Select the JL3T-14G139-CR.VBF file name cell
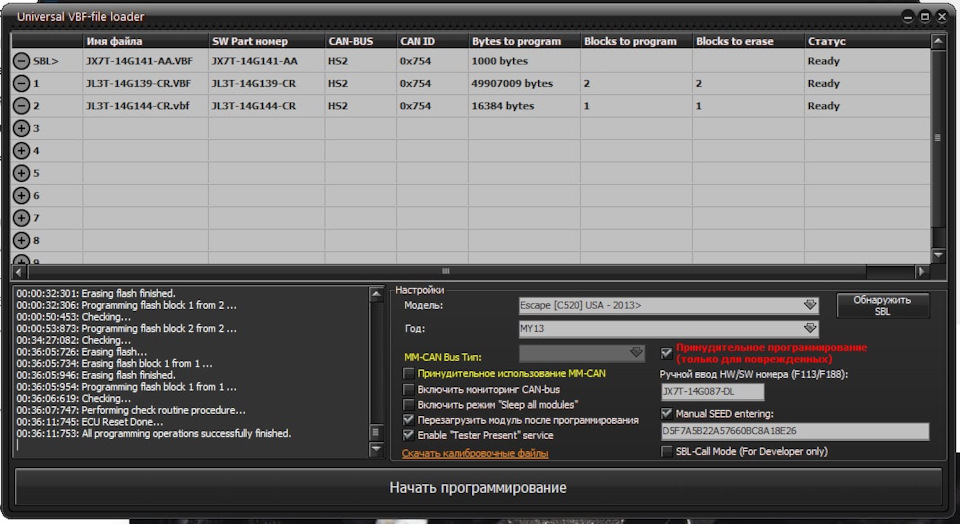Image resolution: width=960 pixels, height=524 pixels. tap(146, 83)
